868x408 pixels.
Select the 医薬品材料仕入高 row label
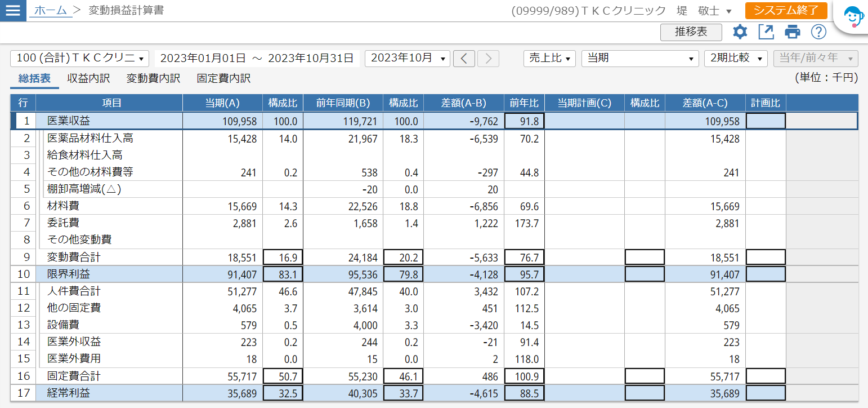[90, 138]
